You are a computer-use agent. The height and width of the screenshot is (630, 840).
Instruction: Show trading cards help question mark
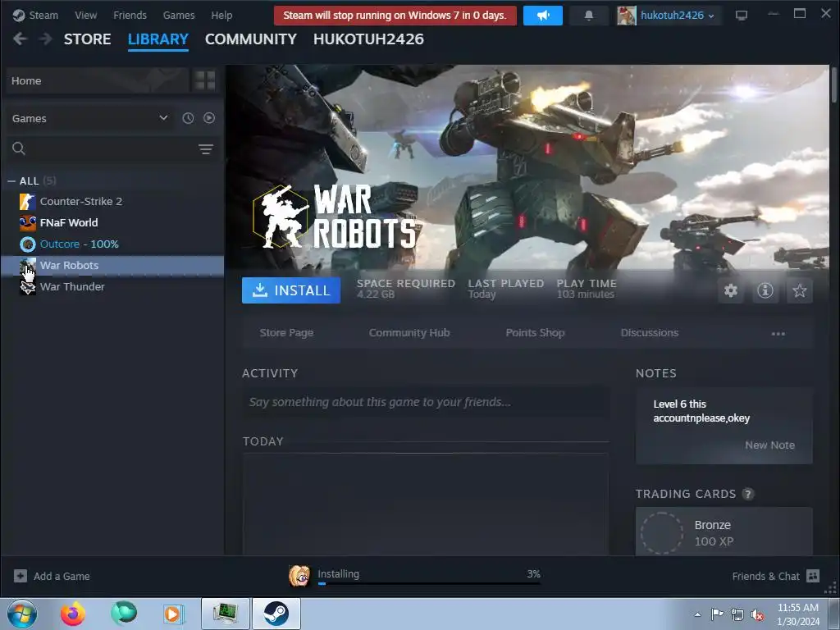748,494
